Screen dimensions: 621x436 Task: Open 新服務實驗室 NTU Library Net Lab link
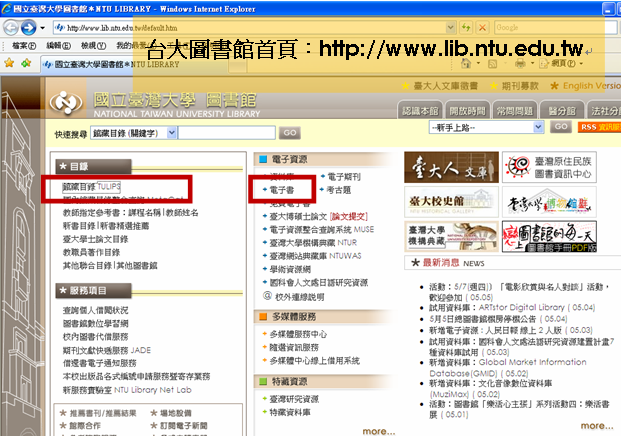coord(127,390)
